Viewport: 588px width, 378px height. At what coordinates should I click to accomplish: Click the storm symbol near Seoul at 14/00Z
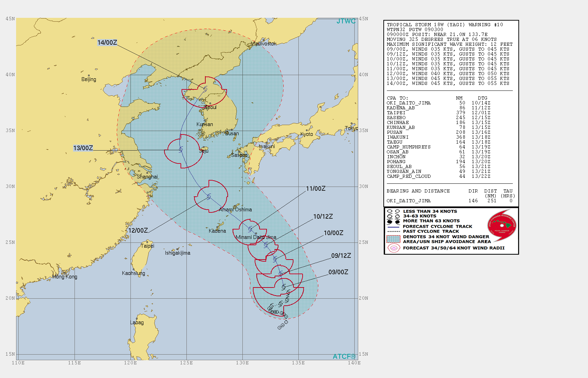point(205,89)
